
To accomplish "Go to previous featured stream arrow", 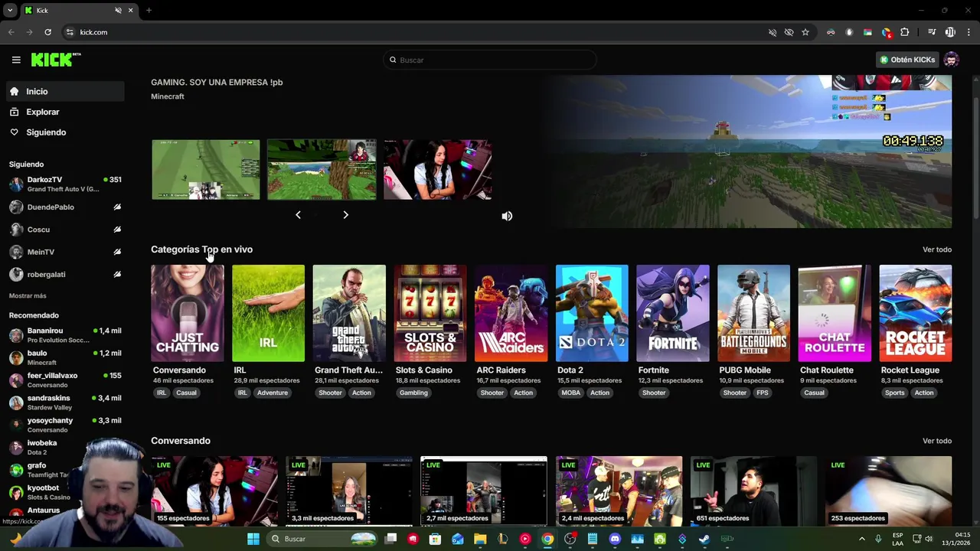I will (x=298, y=215).
